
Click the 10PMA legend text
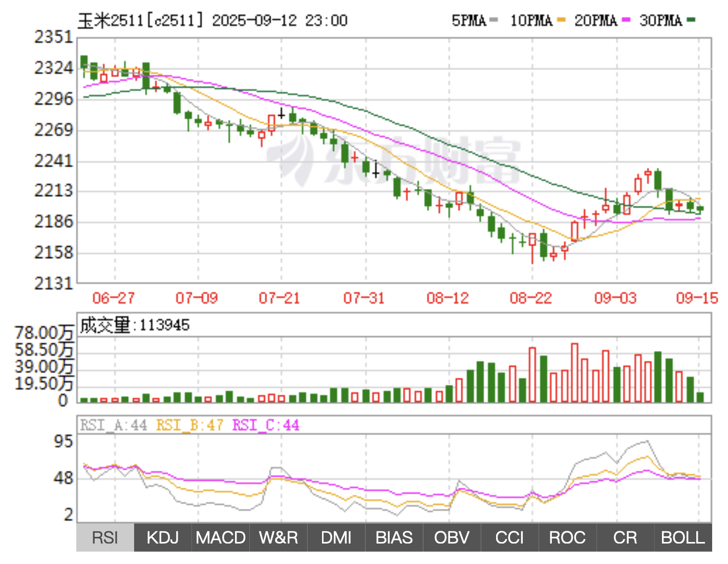point(531,20)
